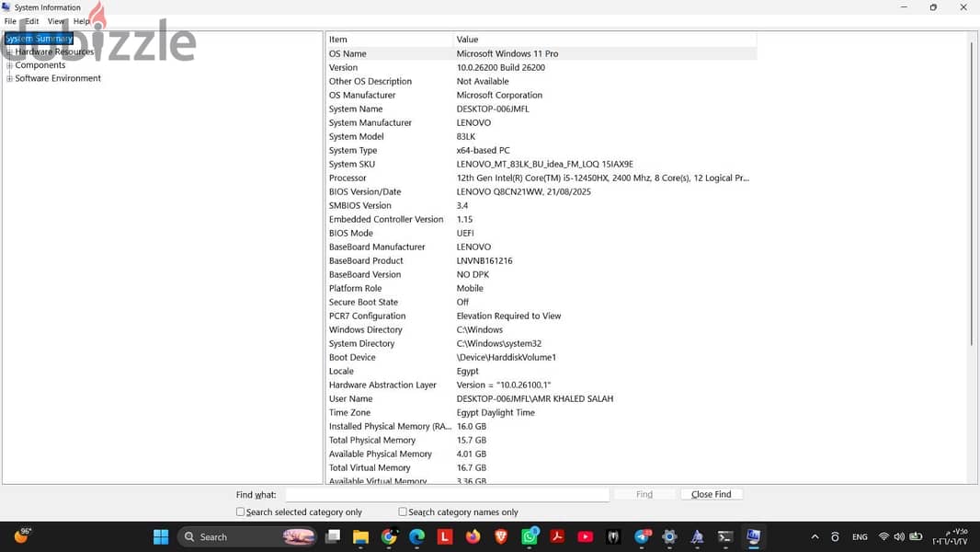
Task: Open the black spider icon app
Action: [x=613, y=537]
